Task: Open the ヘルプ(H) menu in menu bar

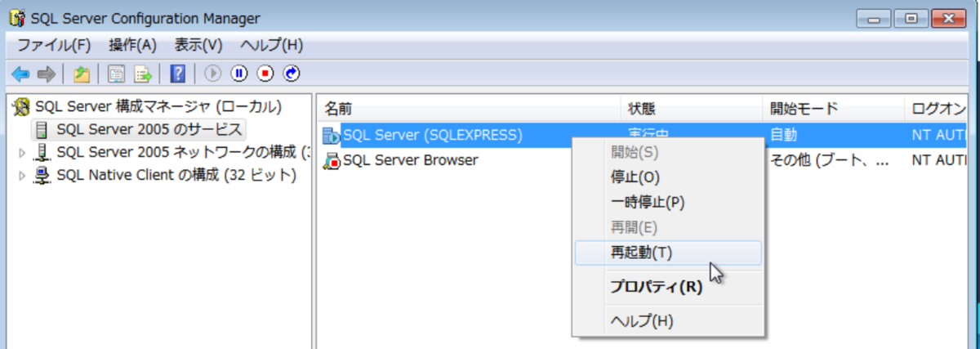Action: 272,45
